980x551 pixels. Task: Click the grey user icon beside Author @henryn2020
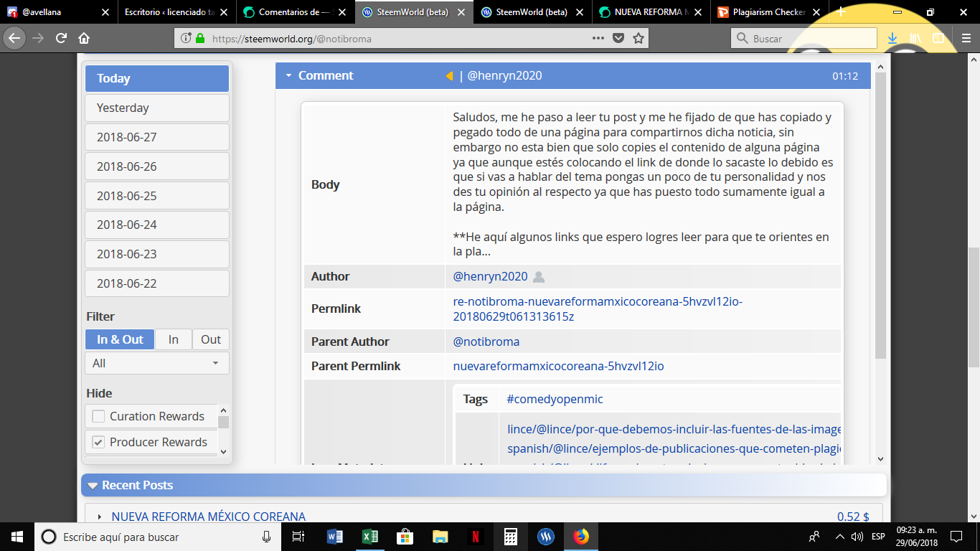(539, 277)
